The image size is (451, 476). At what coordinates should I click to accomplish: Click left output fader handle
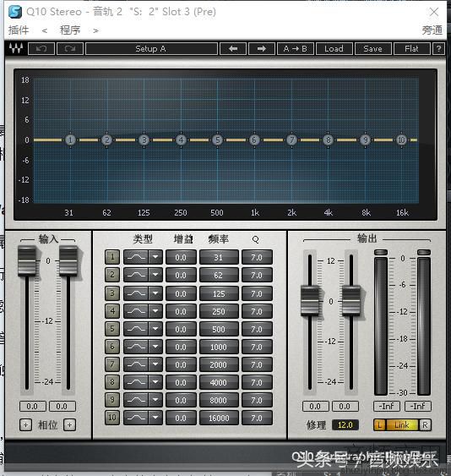310,300
